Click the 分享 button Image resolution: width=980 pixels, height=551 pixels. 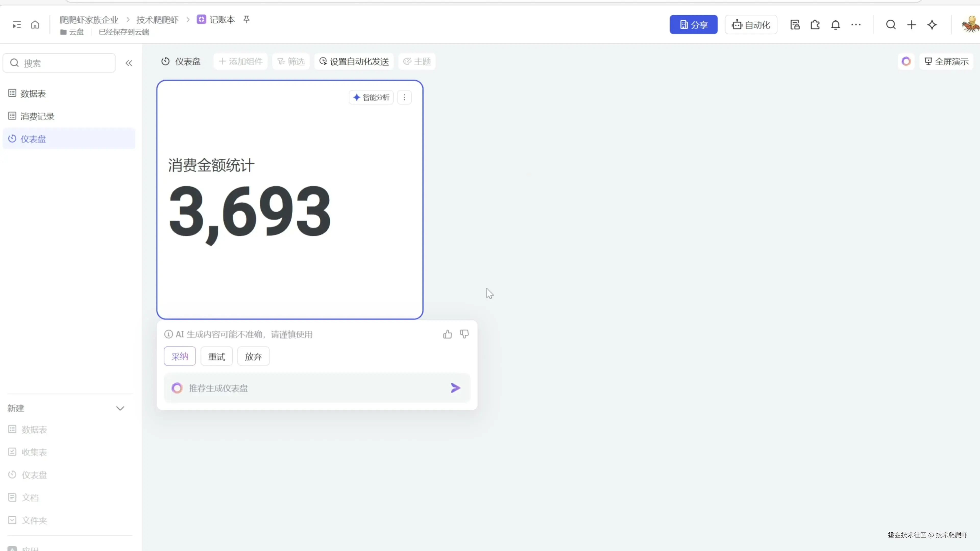coord(693,25)
